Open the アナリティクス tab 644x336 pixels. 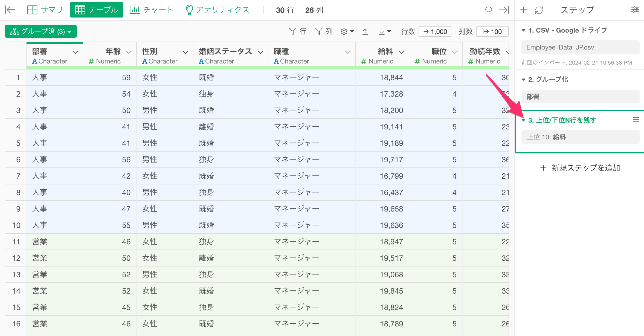pos(217,10)
